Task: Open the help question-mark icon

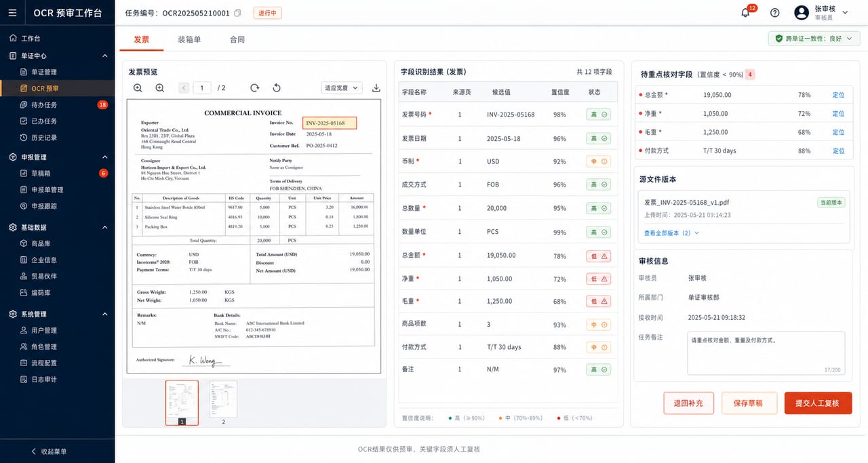Action: [775, 13]
